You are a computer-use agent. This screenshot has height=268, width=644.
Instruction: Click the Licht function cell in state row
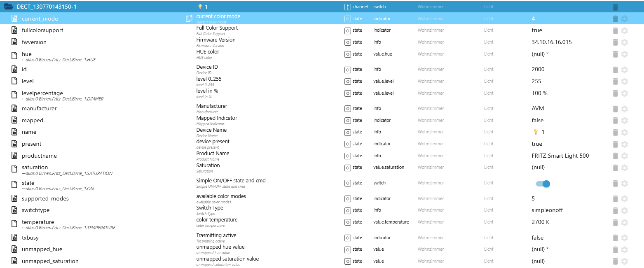click(x=489, y=183)
